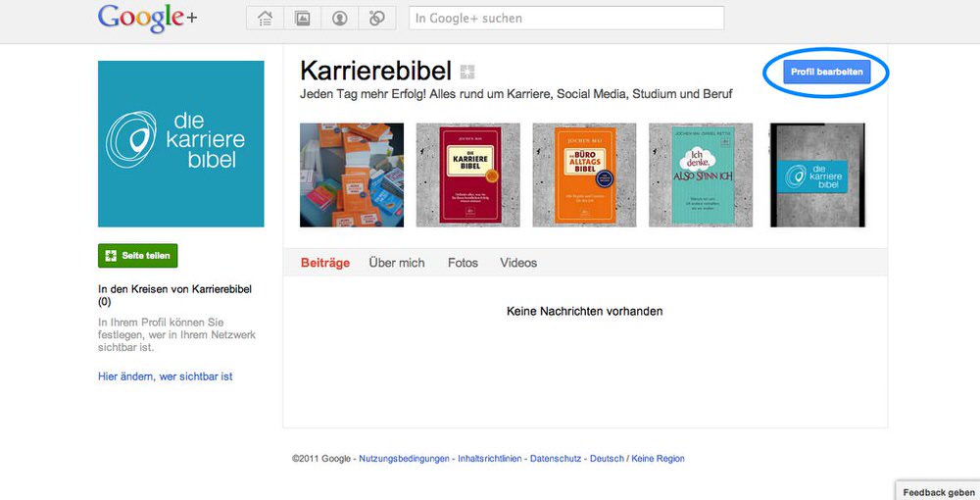Open the Photos icon in top toolbar

click(303, 18)
